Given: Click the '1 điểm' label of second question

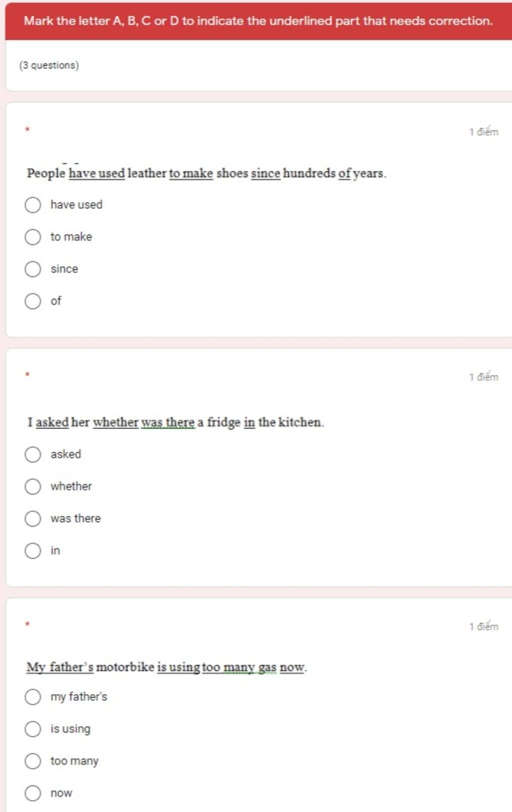Looking at the screenshot, I should coord(483,377).
